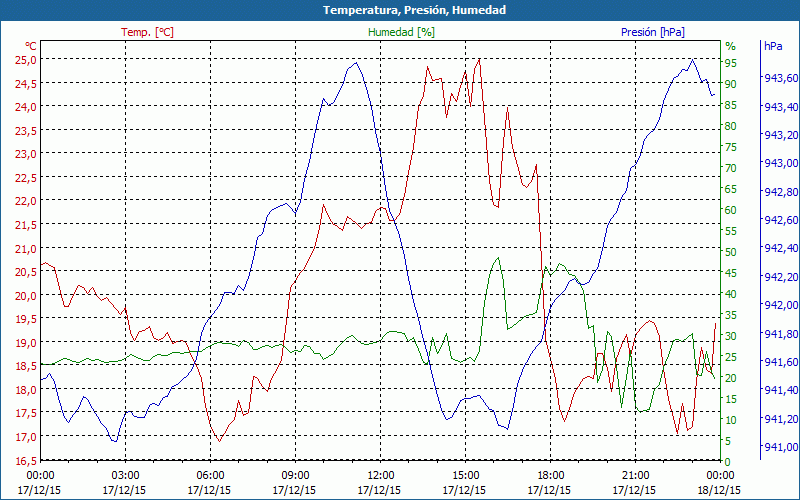Click pressure axis value "943,60"
Image resolution: width=800 pixels, height=500 pixels.
780,78
